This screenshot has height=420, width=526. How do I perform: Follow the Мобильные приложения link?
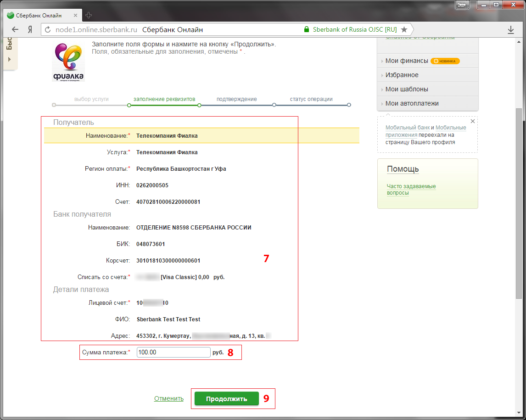pyautogui.click(x=425, y=131)
